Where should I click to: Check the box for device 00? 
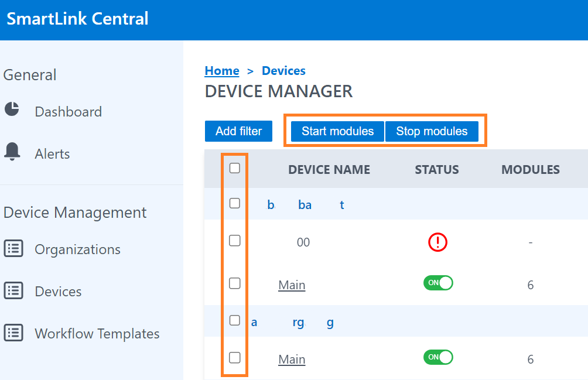point(235,241)
